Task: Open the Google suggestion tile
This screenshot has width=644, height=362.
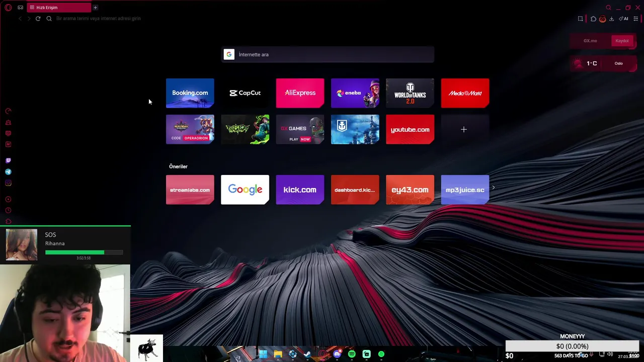Action: coord(245,190)
